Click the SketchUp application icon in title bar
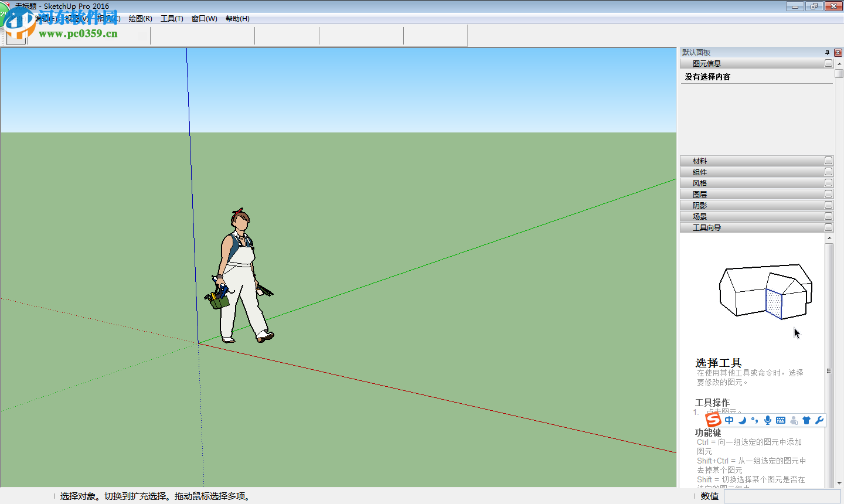Screen dimensions: 844x504 pos(5,5)
